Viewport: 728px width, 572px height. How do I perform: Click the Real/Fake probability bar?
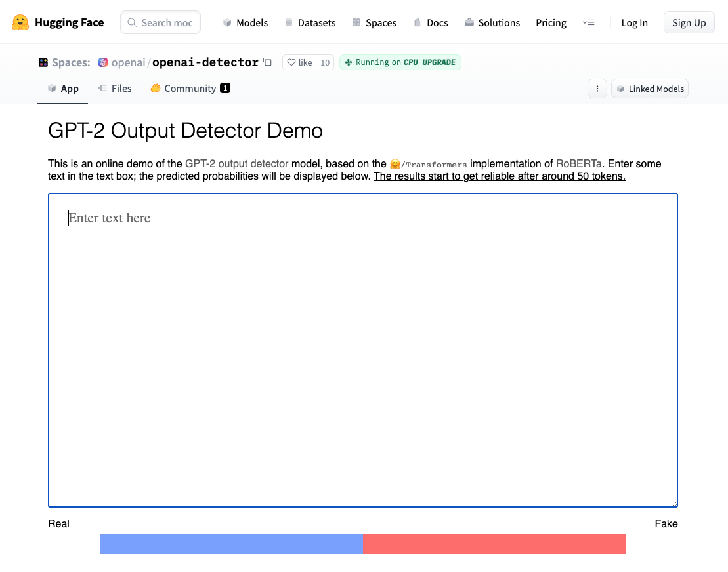pyautogui.click(x=363, y=544)
